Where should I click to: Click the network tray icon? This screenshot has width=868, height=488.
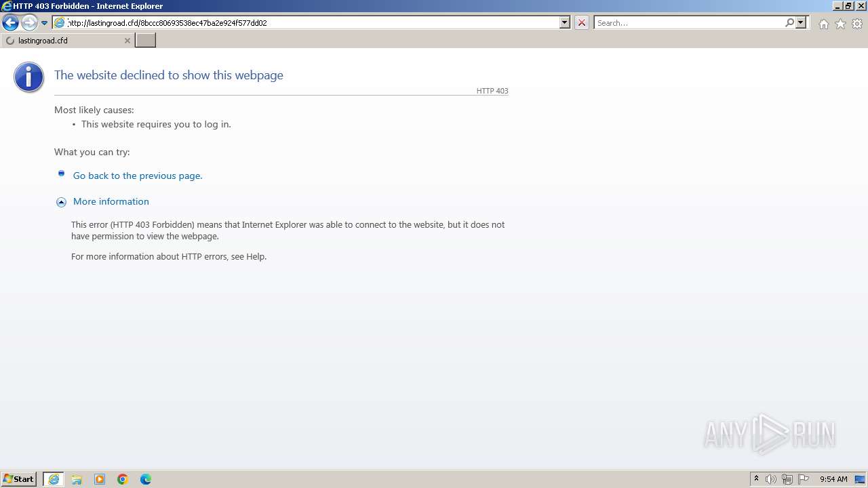787,479
